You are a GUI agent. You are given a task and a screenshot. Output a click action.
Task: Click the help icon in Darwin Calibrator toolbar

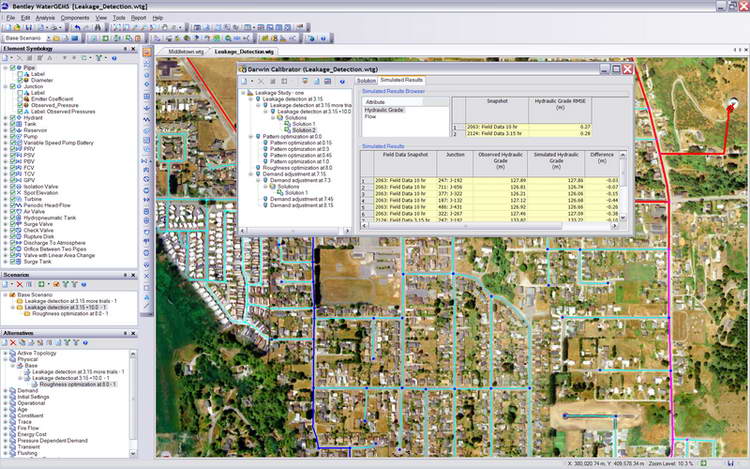(x=342, y=82)
